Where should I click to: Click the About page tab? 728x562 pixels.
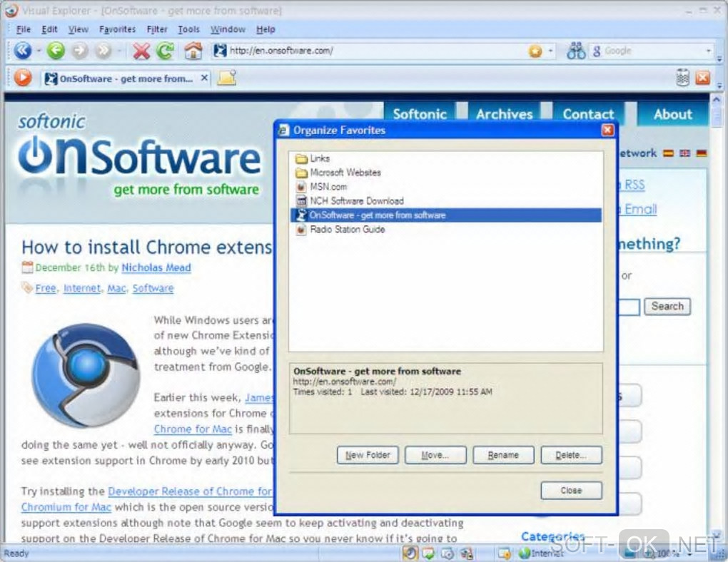coord(673,114)
